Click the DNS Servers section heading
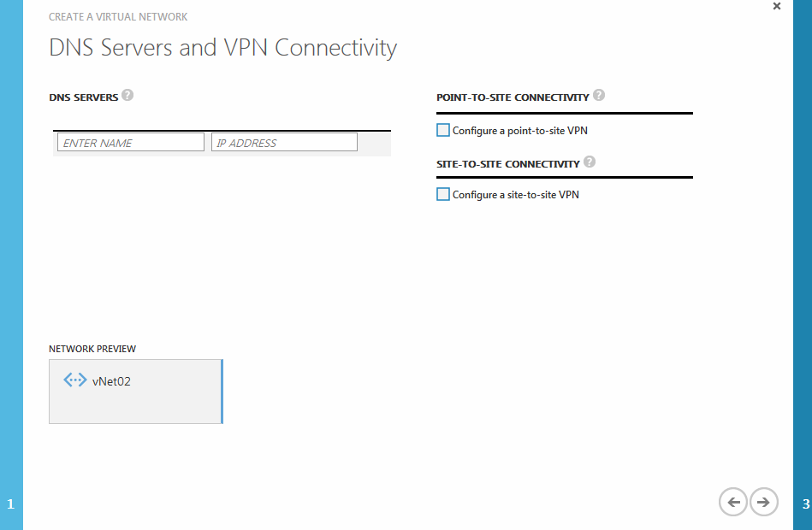812x530 pixels. pos(83,97)
